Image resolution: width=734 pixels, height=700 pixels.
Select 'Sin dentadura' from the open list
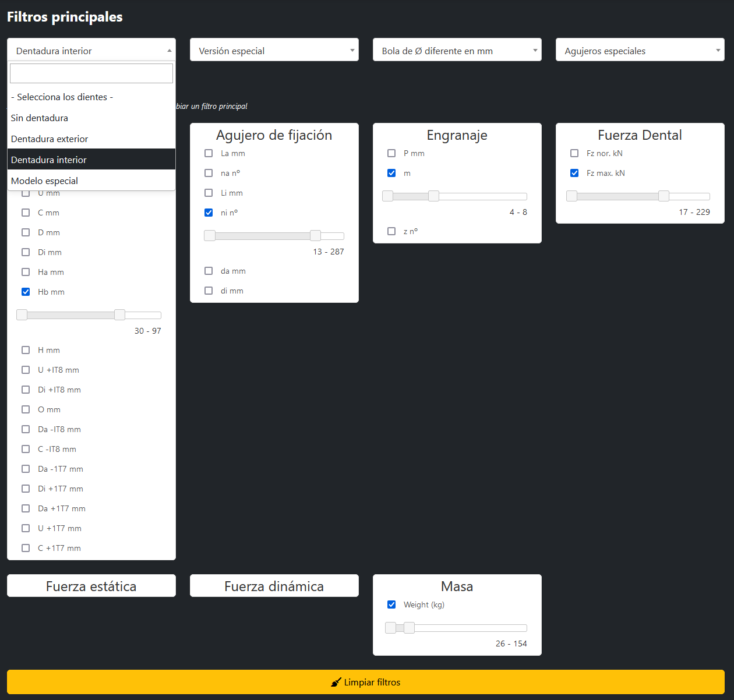coord(40,118)
